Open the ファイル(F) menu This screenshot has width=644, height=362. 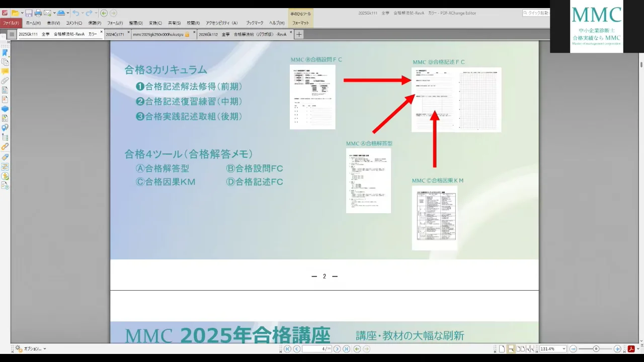pos(11,23)
